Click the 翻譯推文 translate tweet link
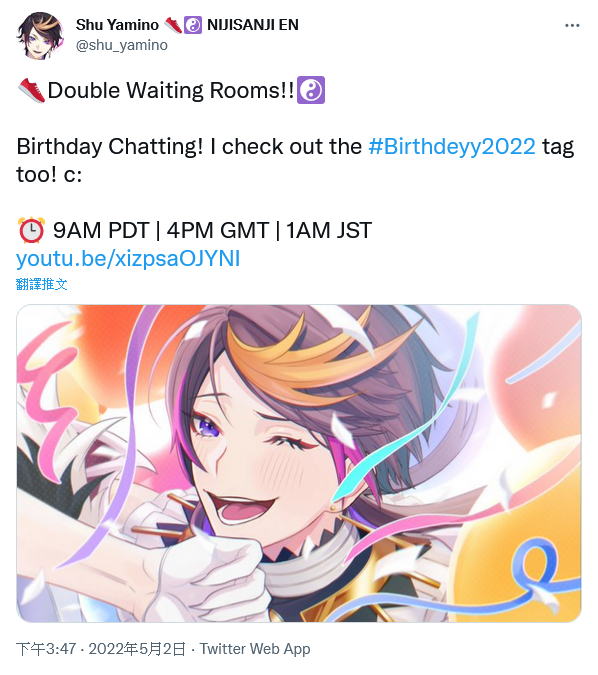 tap(42, 284)
